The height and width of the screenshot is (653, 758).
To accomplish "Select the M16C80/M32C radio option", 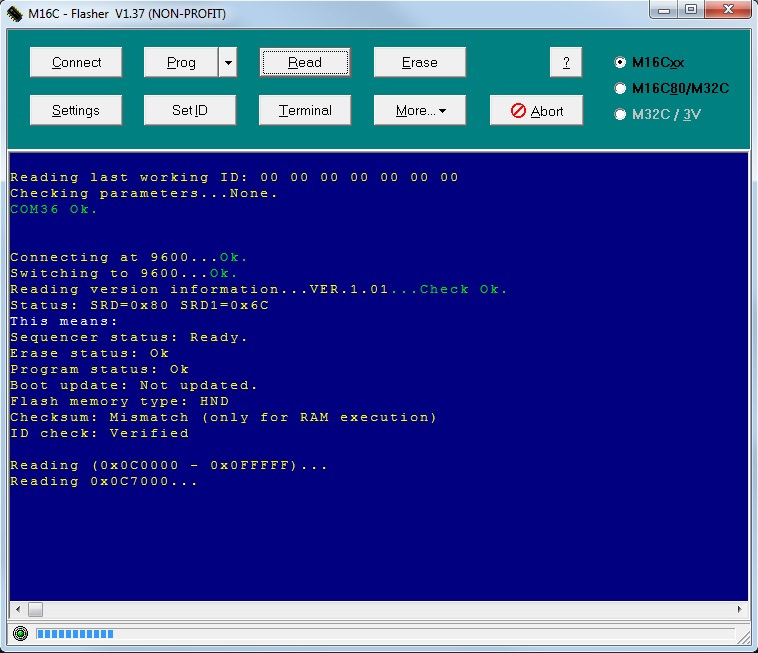I will click(671, 88).
